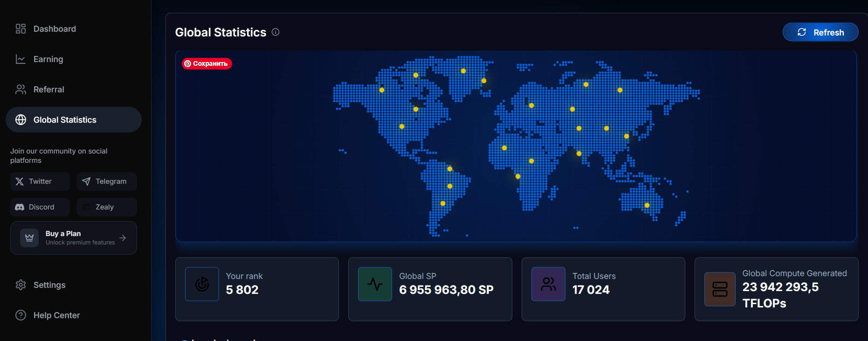Click the arrow on Buy a Plan card
Screen dimensions: 868x341
coord(123,238)
